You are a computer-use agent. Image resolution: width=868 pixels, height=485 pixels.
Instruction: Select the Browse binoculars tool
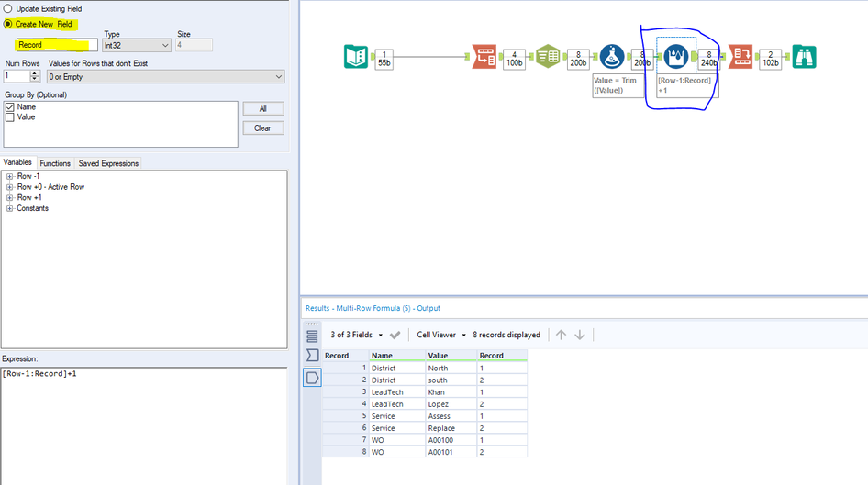804,57
